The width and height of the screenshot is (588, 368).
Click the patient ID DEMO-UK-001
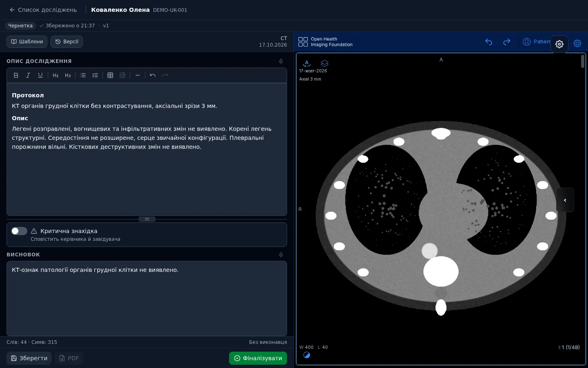pyautogui.click(x=170, y=10)
